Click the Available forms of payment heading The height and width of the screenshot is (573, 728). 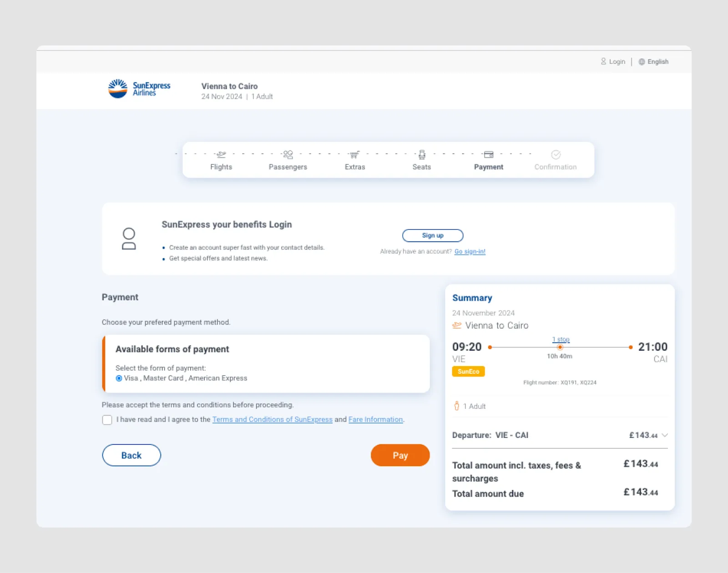click(172, 349)
